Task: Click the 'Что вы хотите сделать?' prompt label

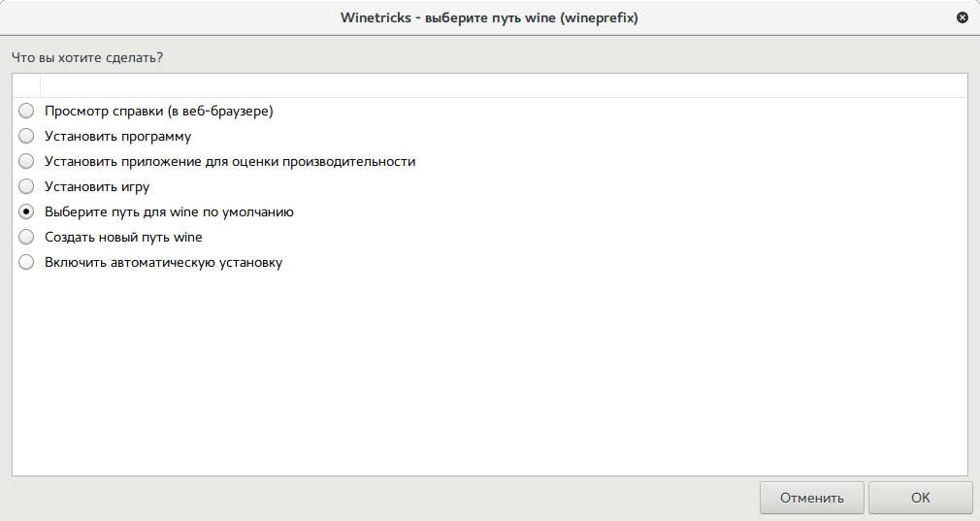Action: [x=87, y=57]
